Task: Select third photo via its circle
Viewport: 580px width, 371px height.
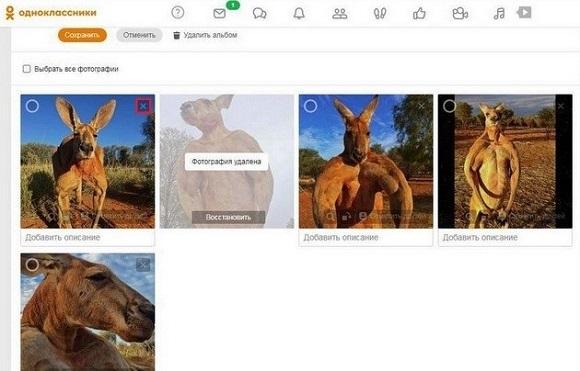Action: click(310, 106)
